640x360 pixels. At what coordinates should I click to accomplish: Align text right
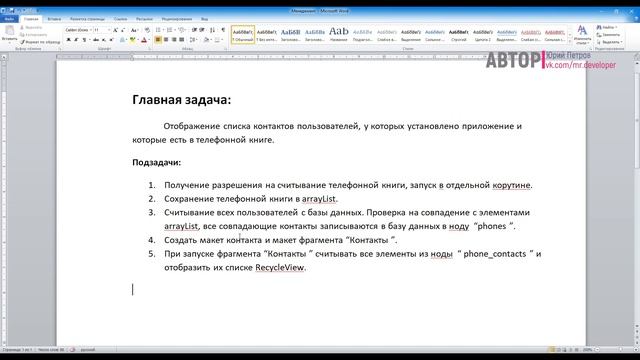click(174, 40)
